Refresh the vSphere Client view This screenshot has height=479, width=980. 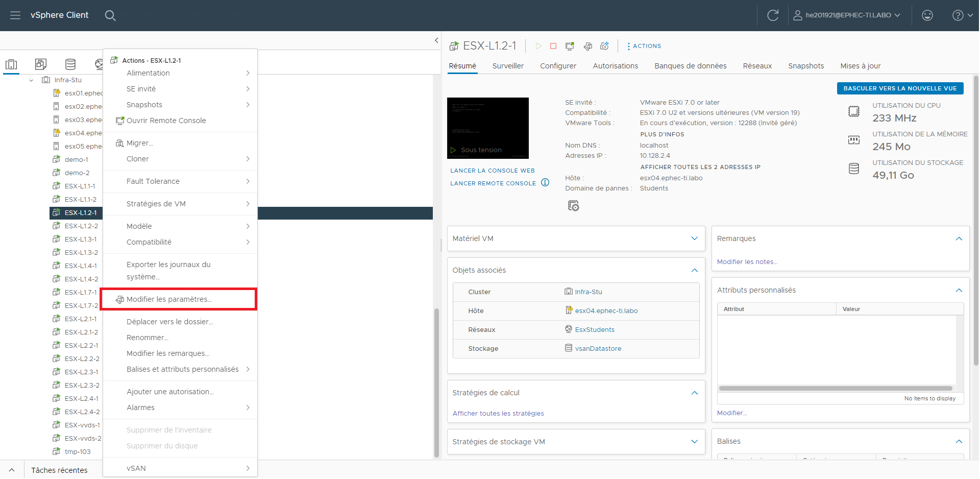point(773,15)
